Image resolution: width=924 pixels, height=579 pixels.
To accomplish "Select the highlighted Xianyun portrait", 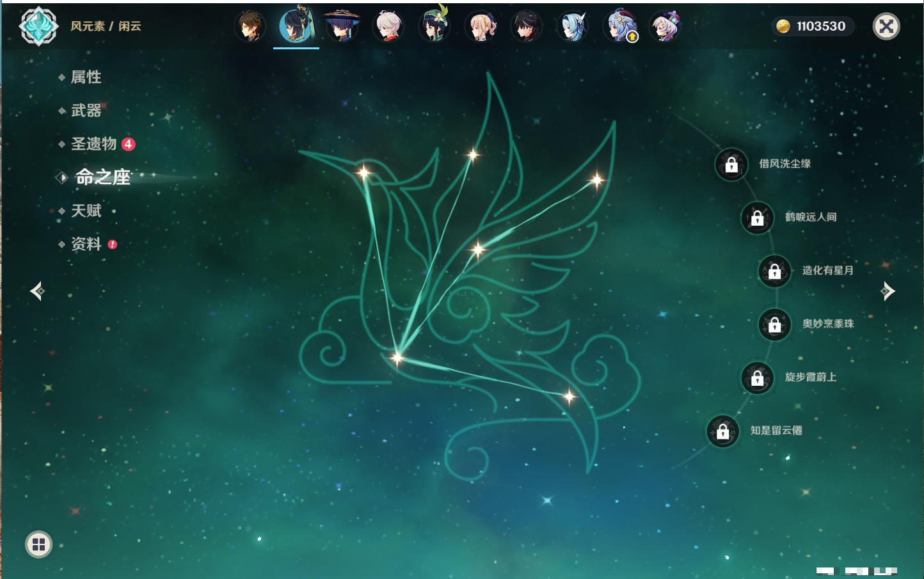I will [x=296, y=26].
